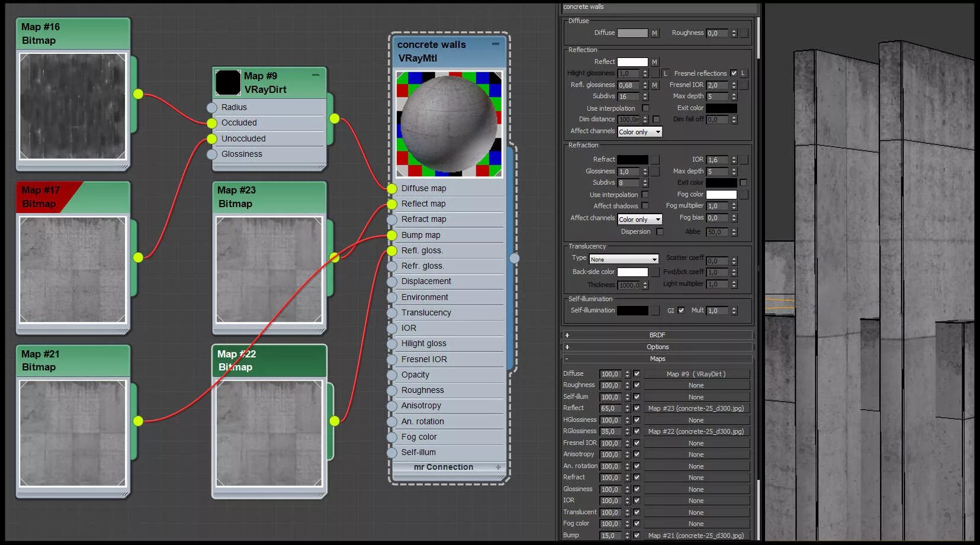This screenshot has height=545, width=980.
Task: Expand the mr Connection section with plus
Action: pyautogui.click(x=499, y=467)
